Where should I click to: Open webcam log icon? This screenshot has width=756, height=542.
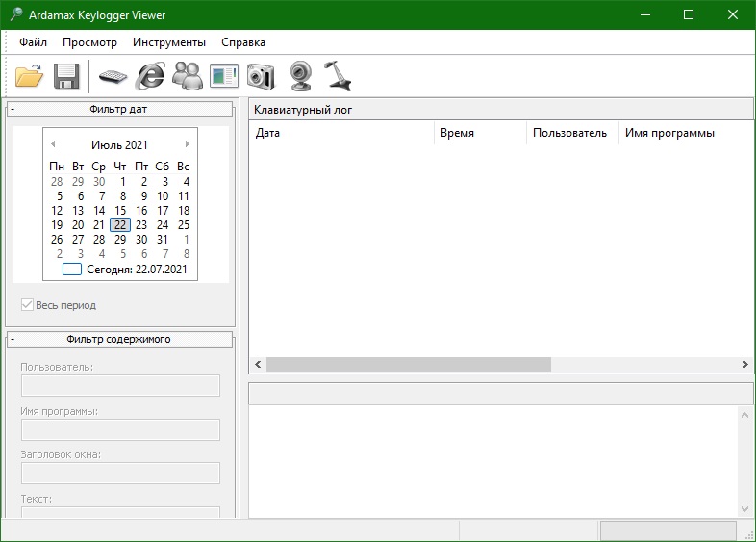tap(300, 76)
